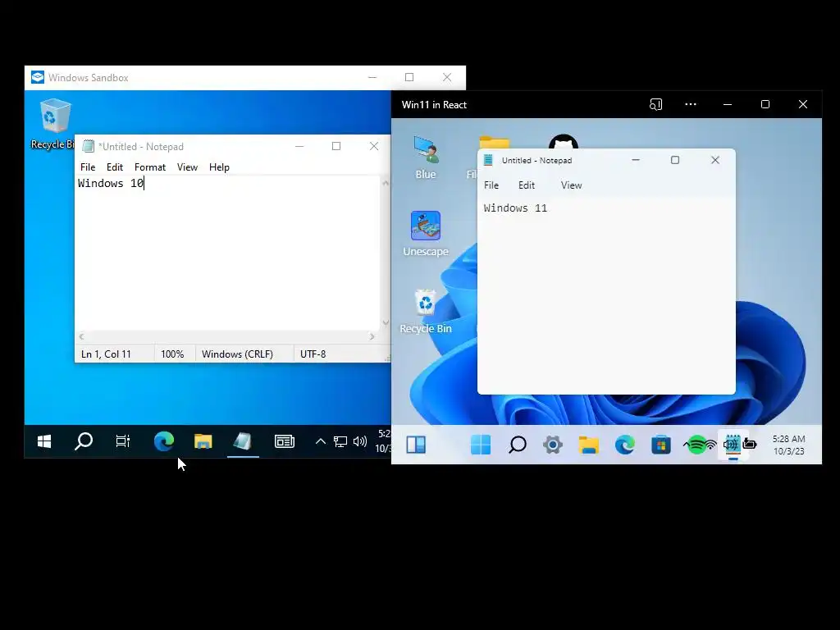Click the Windows 11 Start button
840x630 pixels.
(481, 445)
